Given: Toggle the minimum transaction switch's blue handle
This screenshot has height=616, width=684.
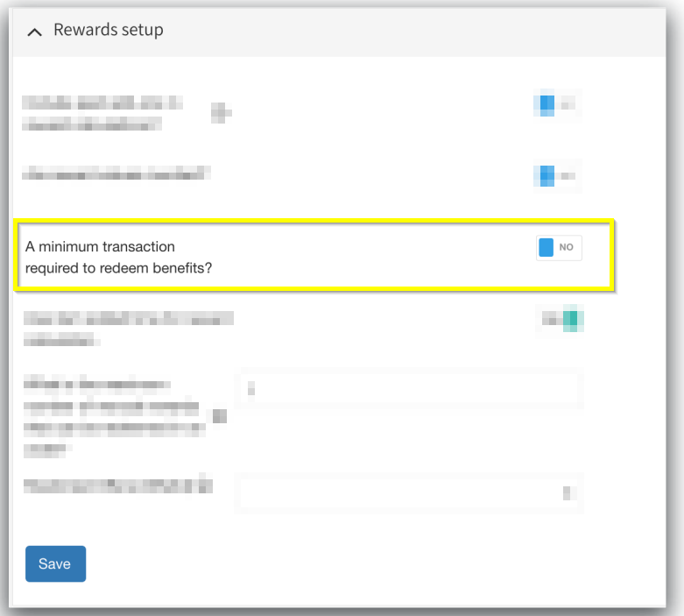Looking at the screenshot, I should (x=546, y=248).
